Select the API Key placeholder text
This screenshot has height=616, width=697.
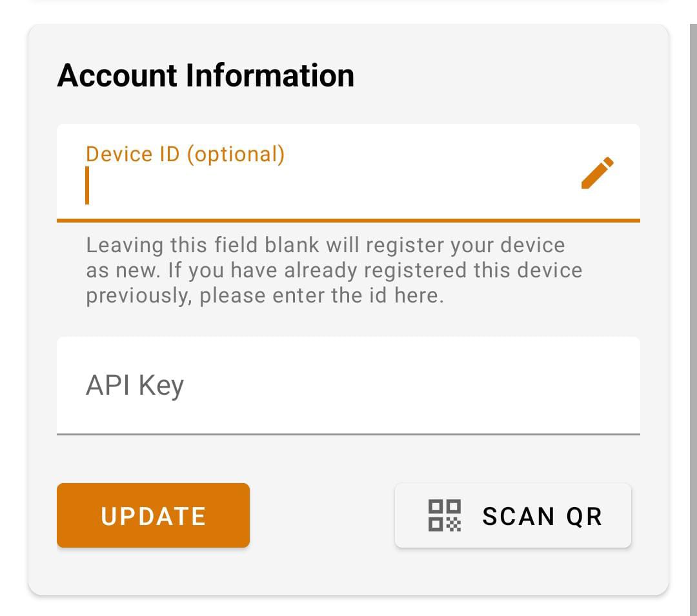(x=136, y=385)
